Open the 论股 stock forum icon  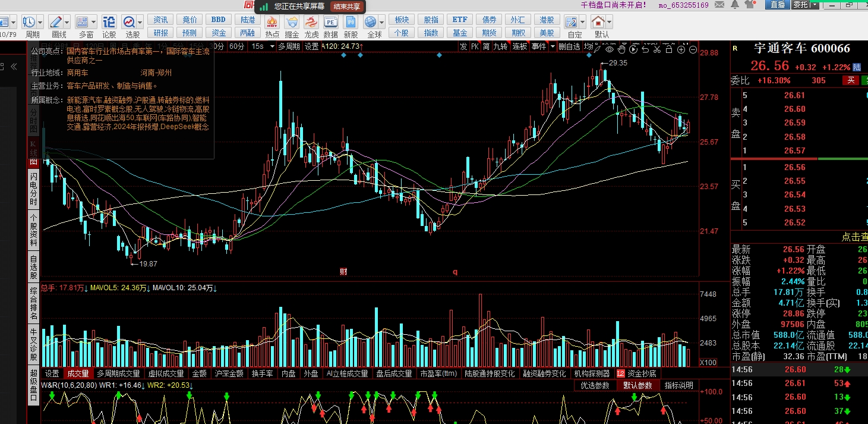coord(109,23)
